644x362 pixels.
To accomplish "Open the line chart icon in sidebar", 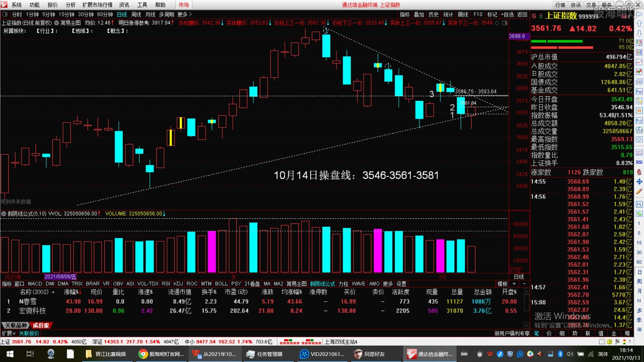I will click(639, 62).
